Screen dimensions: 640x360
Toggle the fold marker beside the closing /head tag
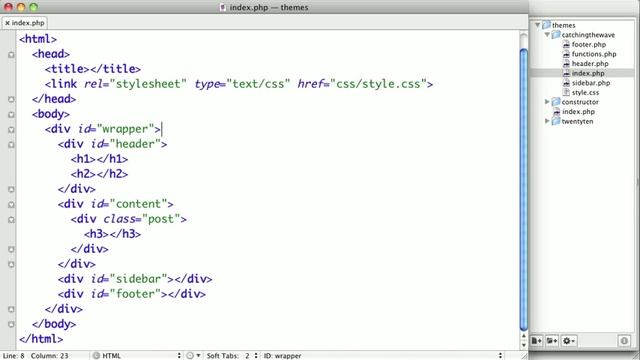pos(11,99)
